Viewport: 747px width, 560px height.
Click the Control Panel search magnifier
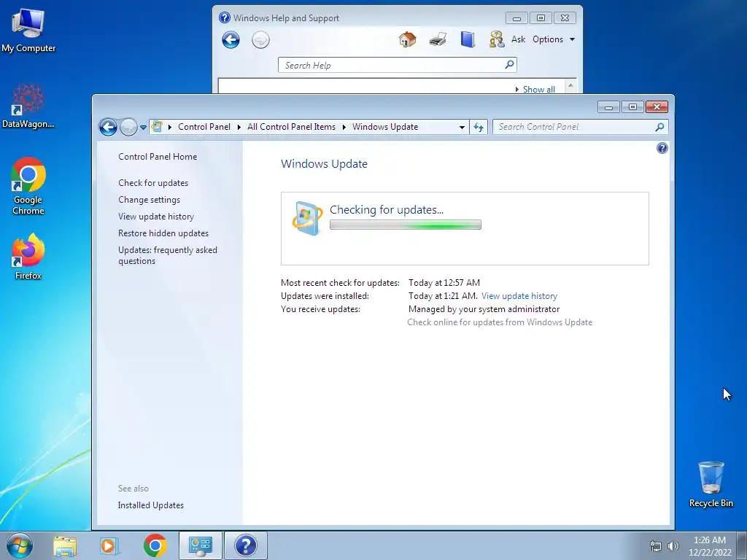pos(659,127)
